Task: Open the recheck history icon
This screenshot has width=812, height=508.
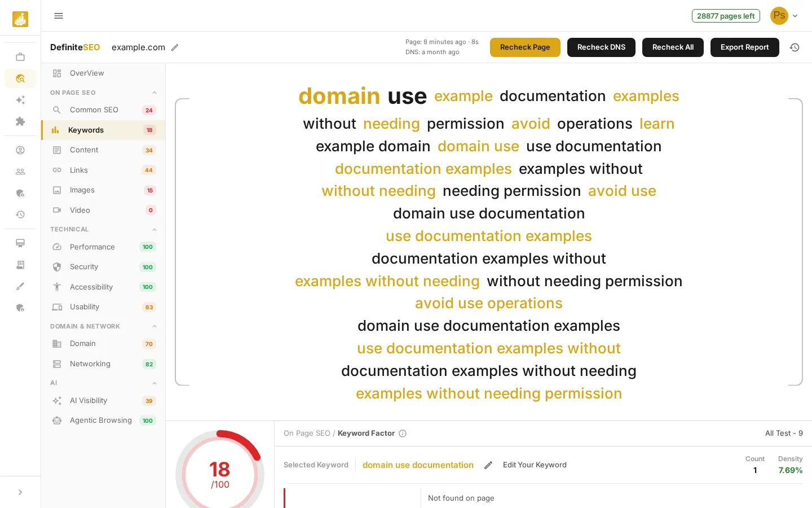Action: pos(795,47)
